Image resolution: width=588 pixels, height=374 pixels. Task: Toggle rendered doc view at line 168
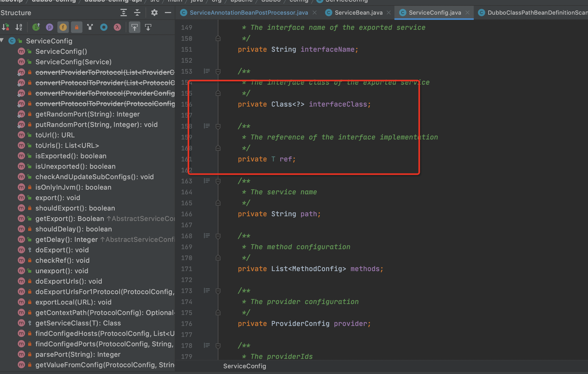207,236
